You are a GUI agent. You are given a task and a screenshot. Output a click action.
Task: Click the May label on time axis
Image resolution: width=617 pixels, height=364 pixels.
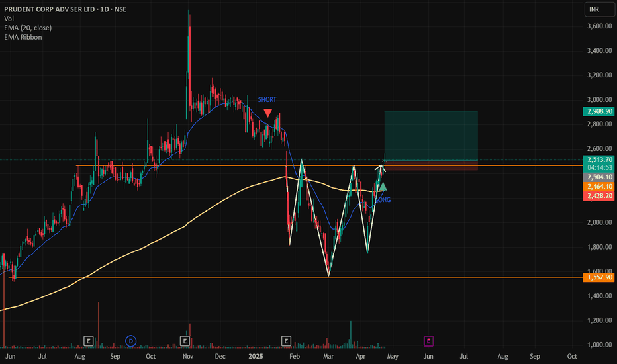point(393,357)
